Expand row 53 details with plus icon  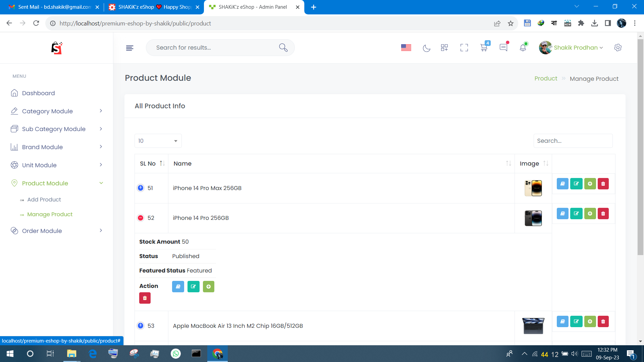click(141, 326)
